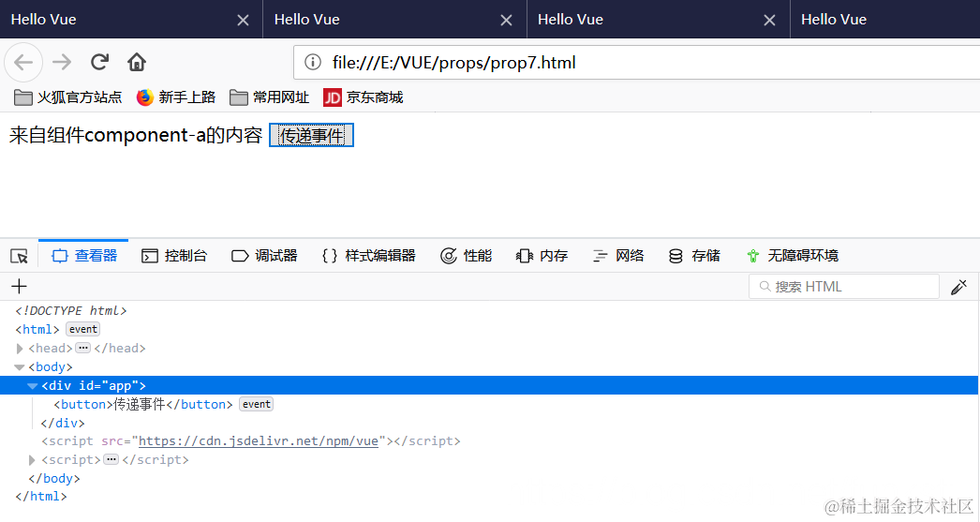The width and height of the screenshot is (980, 522).
Task: Switch to the fourth Hello Vue tab
Action: [885, 20]
